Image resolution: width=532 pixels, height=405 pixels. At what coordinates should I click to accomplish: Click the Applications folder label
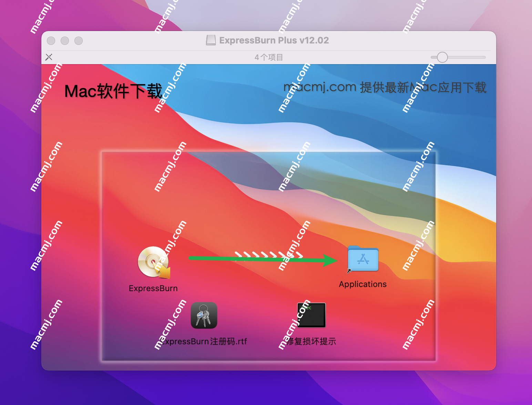coord(363,284)
